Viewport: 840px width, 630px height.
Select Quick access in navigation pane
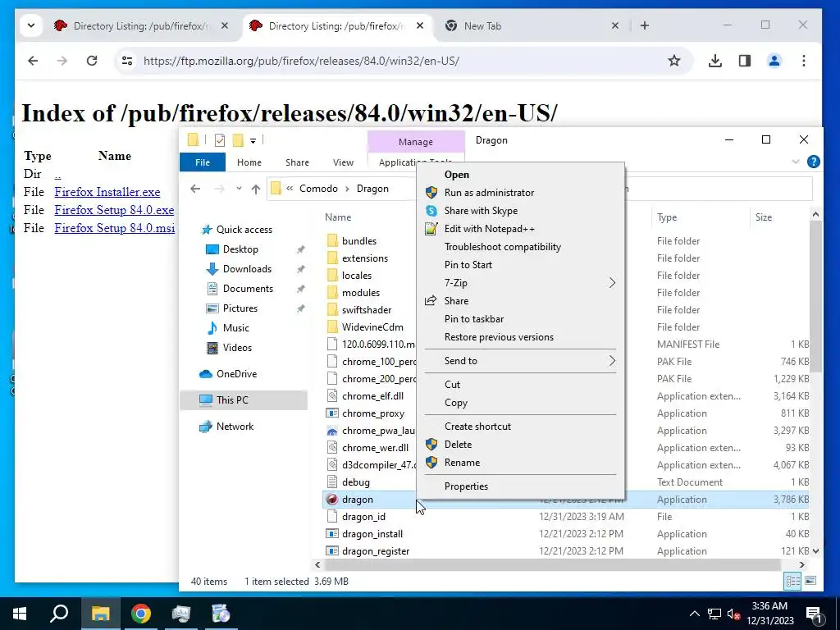(x=244, y=230)
